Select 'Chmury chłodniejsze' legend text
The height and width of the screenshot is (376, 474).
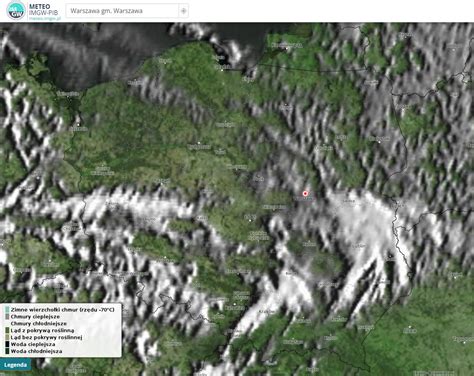39,324
